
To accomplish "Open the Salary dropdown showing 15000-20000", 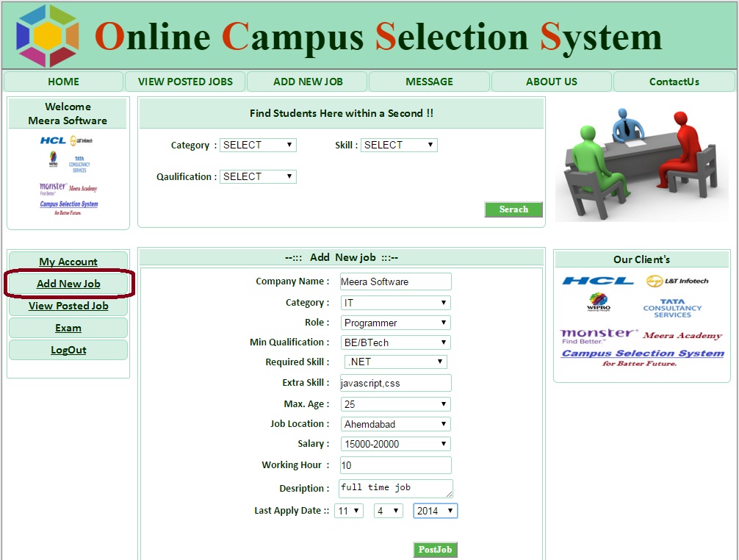I will 395,444.
